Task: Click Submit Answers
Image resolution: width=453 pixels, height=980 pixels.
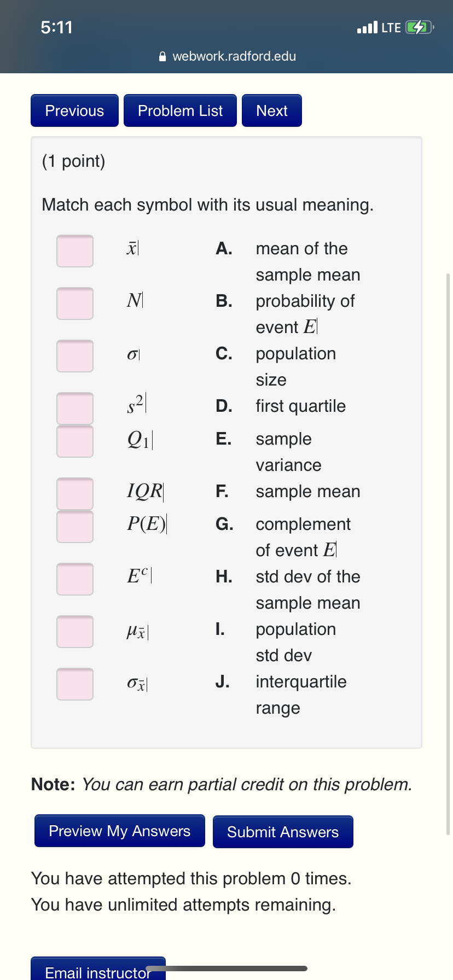Action: pos(283,832)
